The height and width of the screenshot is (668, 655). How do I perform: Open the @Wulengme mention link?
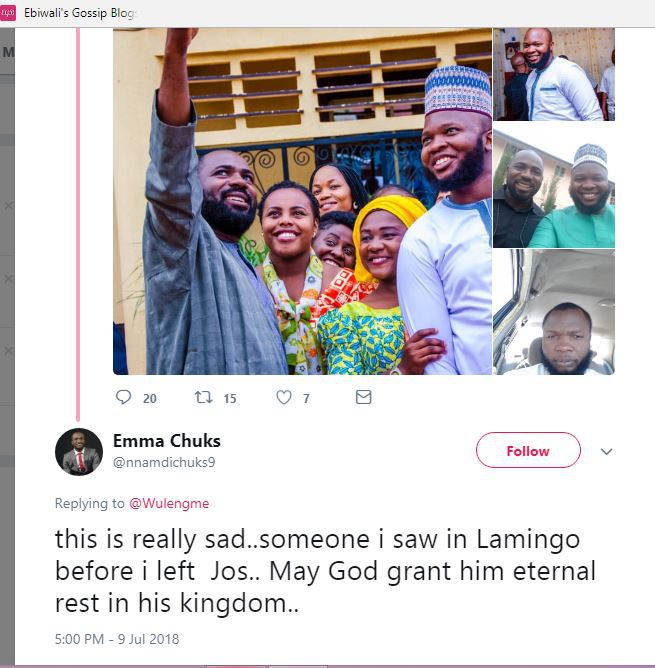point(169,503)
